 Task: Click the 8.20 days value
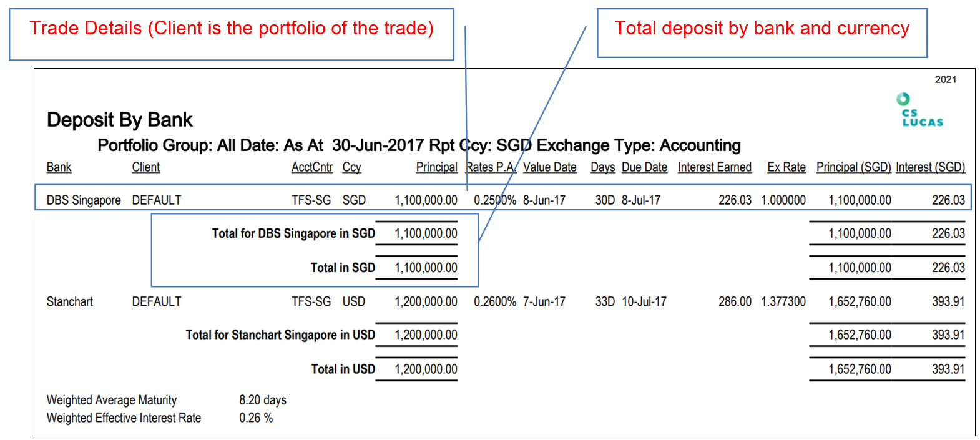pyautogui.click(x=263, y=400)
